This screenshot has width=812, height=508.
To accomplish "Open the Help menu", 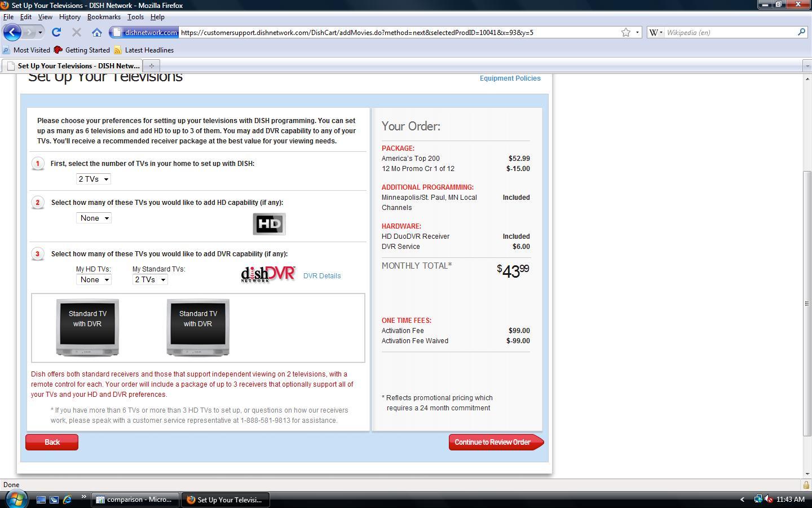I will [157, 17].
